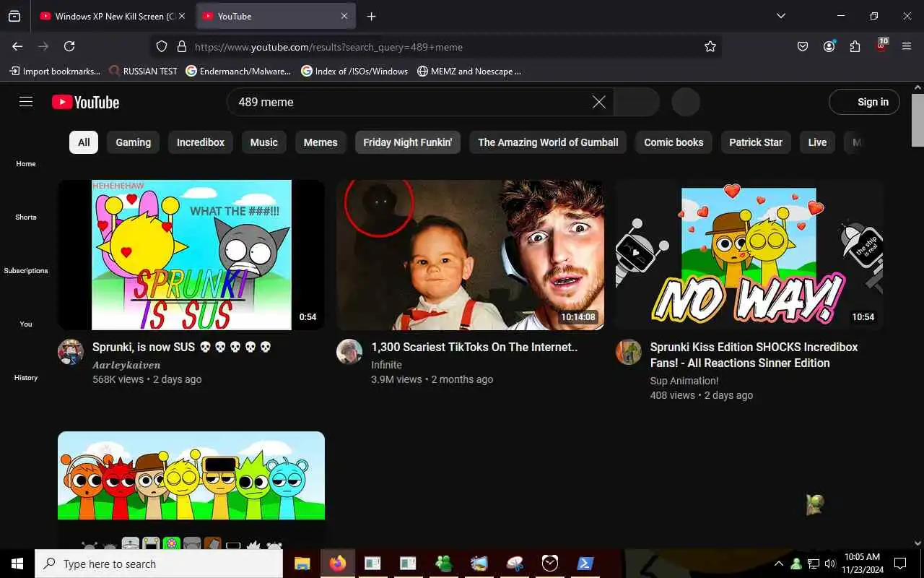Click Sprunki IS SUS video thumbnail
This screenshot has height=578, width=924.
click(x=191, y=255)
